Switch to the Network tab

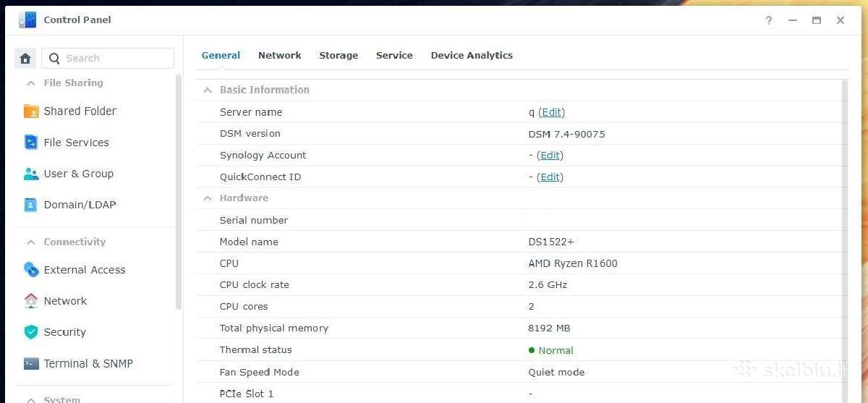(280, 56)
